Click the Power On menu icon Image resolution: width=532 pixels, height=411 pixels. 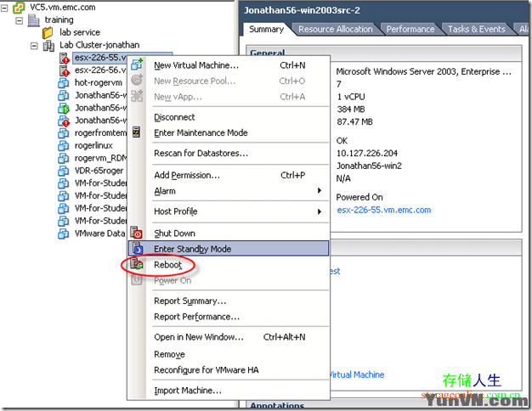(136, 279)
